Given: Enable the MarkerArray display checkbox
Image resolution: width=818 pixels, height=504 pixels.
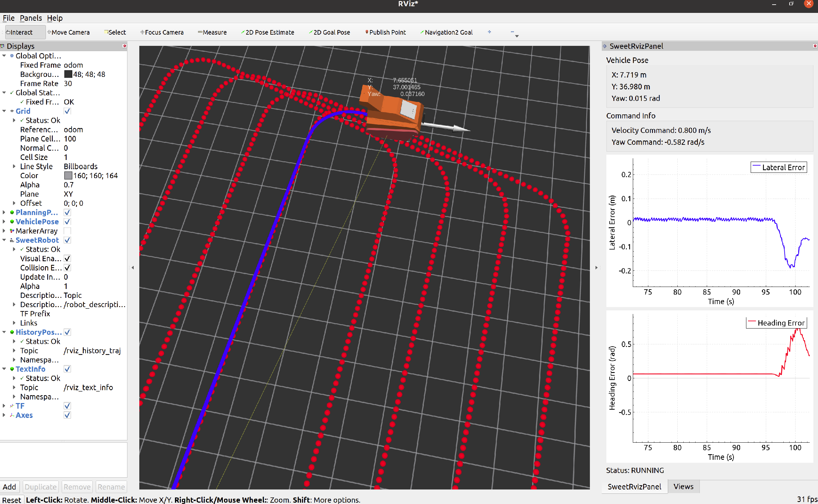Looking at the screenshot, I should [67, 231].
